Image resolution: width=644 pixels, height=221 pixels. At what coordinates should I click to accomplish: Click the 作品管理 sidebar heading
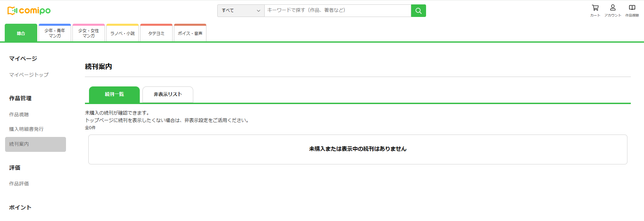click(20, 99)
